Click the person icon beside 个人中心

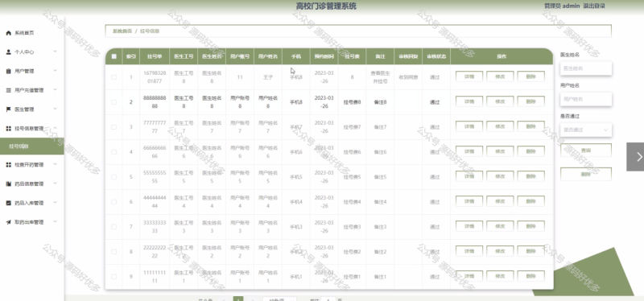pos(9,52)
